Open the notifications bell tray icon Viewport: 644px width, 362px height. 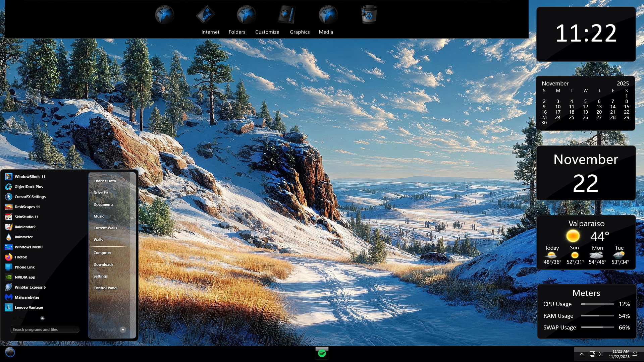click(635, 354)
